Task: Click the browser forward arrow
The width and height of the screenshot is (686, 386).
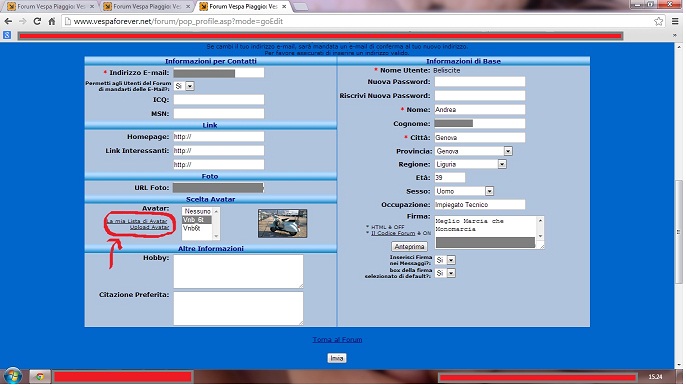Action: [x=22, y=21]
